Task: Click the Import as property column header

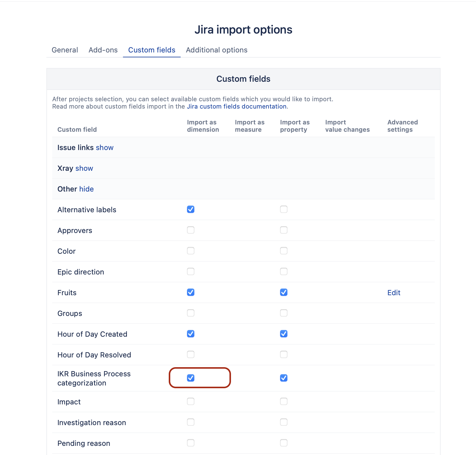Action: [295, 126]
